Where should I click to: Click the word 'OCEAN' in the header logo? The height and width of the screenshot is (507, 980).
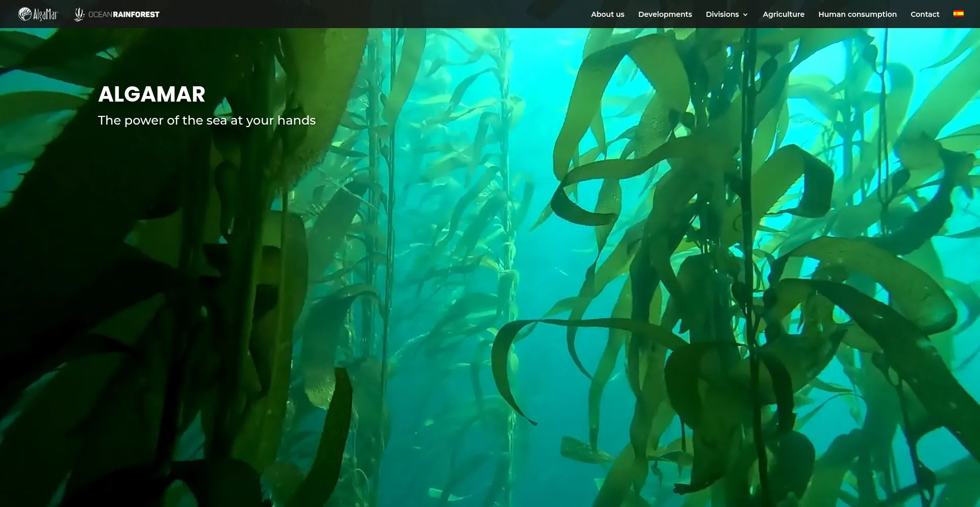[x=100, y=14]
